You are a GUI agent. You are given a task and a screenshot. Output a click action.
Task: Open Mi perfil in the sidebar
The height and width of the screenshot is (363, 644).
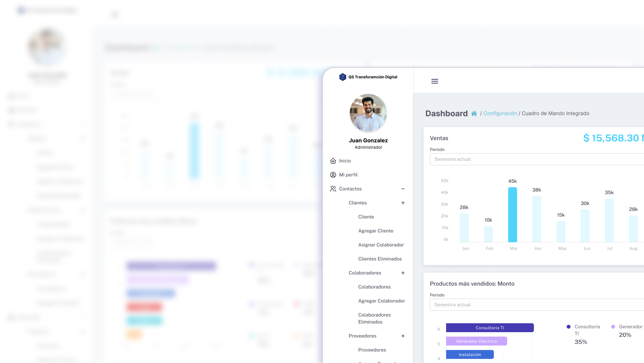348,175
